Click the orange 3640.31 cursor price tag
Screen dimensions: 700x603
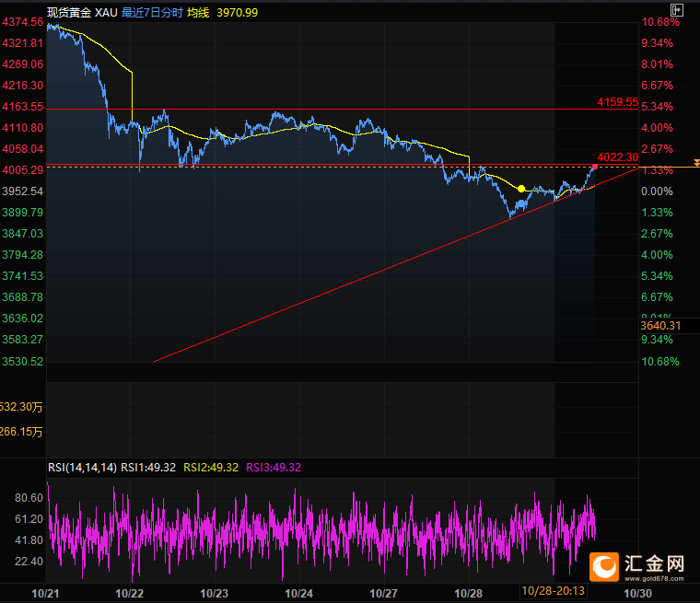(660, 326)
